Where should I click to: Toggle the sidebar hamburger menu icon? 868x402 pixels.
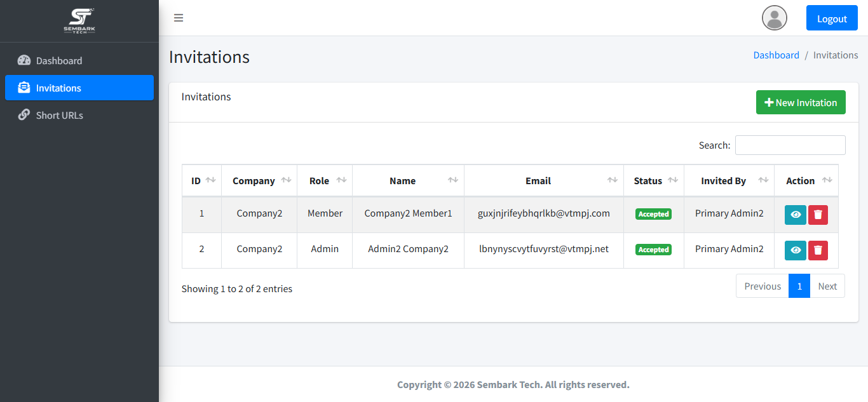(x=179, y=18)
